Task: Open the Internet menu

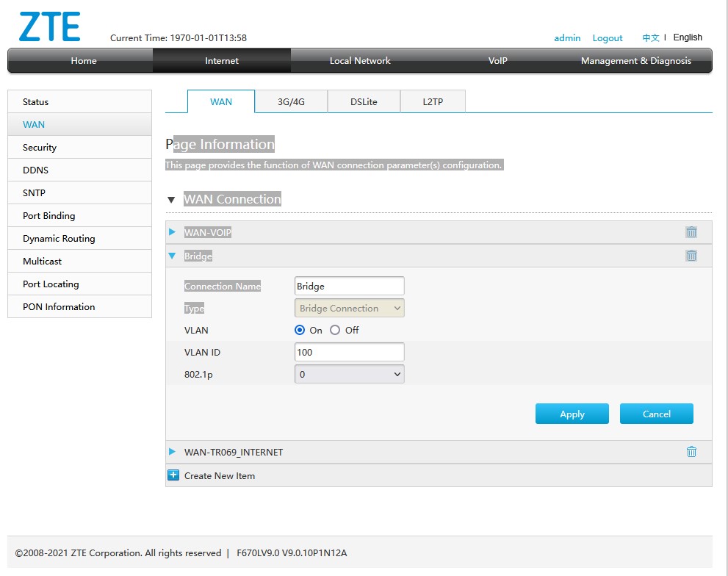Action: (x=221, y=61)
